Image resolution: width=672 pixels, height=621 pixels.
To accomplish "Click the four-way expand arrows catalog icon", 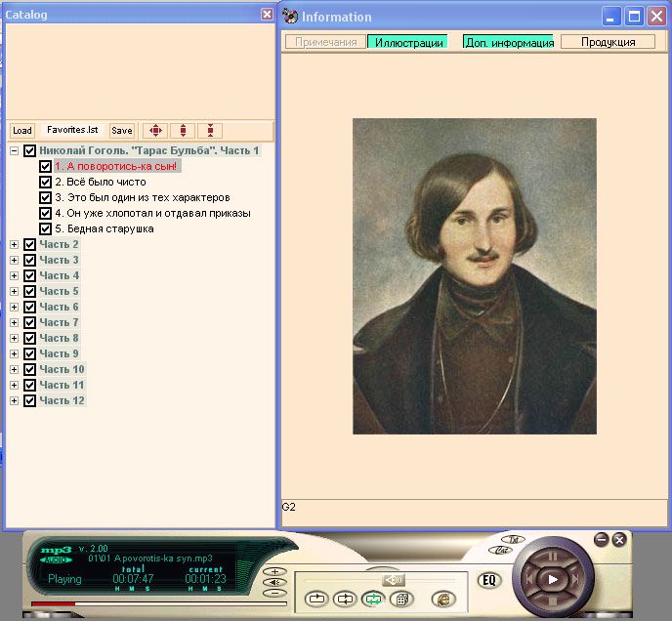I will [155, 130].
